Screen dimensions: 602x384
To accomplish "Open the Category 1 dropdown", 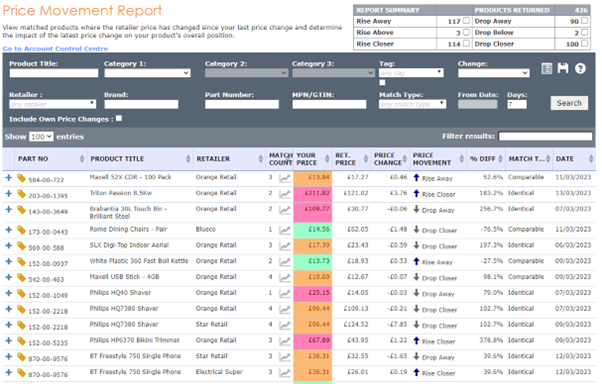I will point(147,73).
